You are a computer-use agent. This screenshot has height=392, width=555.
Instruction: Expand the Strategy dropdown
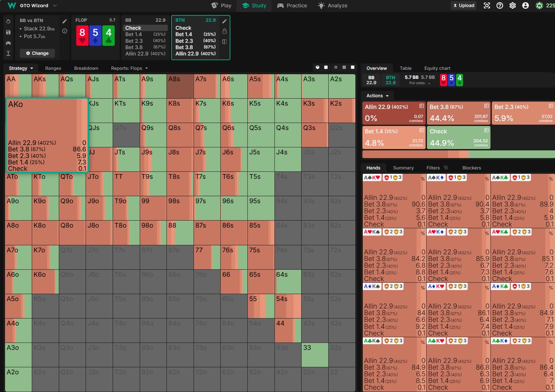tap(21, 68)
